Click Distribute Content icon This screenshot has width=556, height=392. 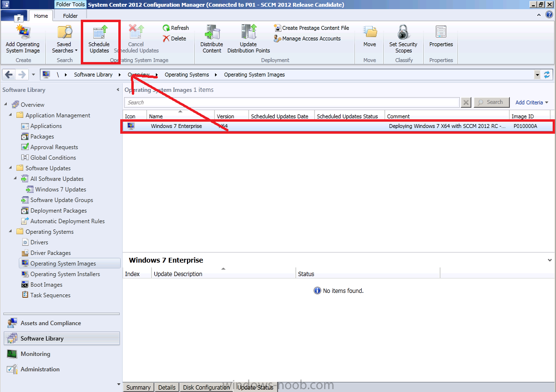(x=212, y=32)
